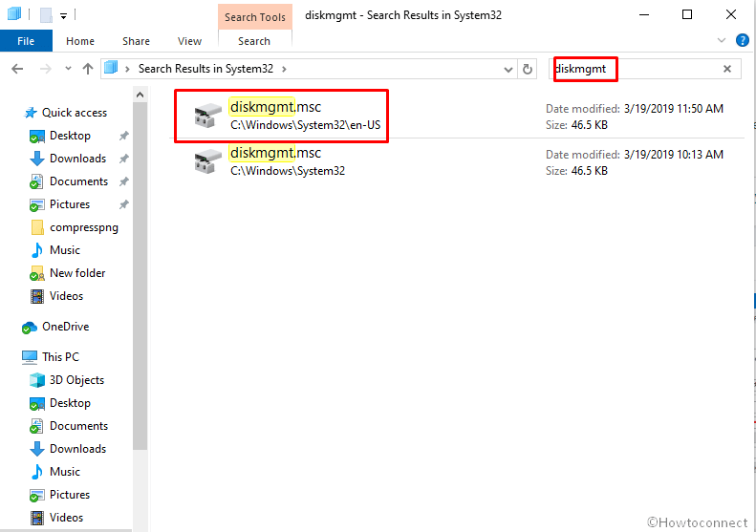Open Pictures under This PC
This screenshot has width=756, height=532.
pos(70,495)
